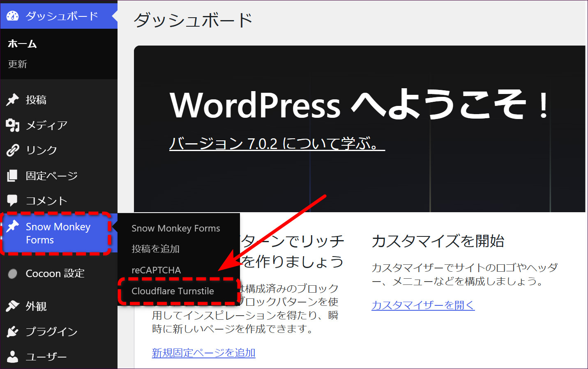Click the Dashboard gauge icon
The height and width of the screenshot is (369, 588).
[x=13, y=16]
